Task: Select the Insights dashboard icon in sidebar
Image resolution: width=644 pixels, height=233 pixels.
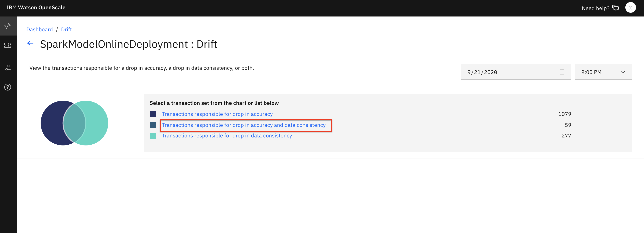Action: pyautogui.click(x=8, y=26)
